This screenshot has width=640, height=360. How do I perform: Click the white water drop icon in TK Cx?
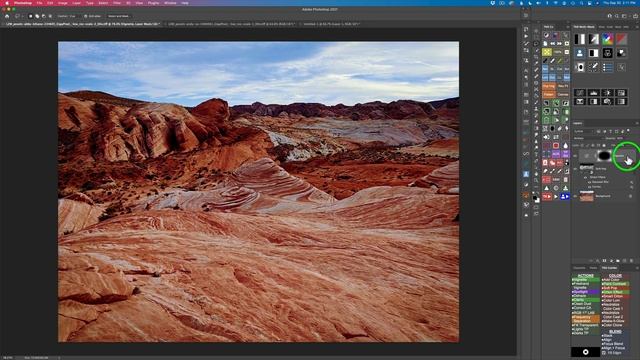tap(565, 145)
